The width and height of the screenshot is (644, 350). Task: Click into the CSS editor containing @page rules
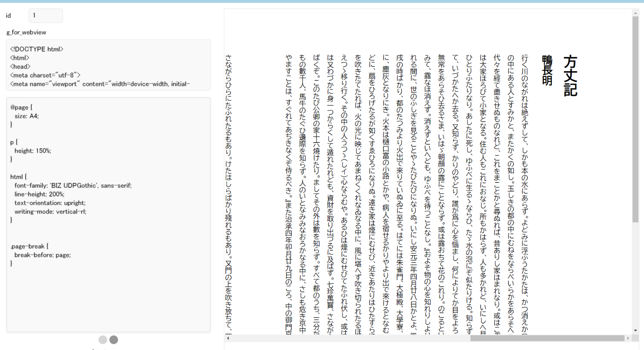pos(108,215)
